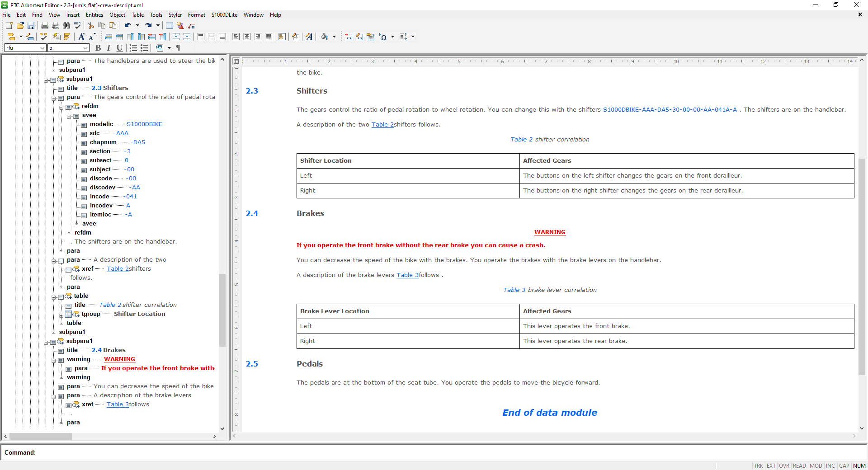Run the spell checker
This screenshot has width=868, height=470.
77,26
